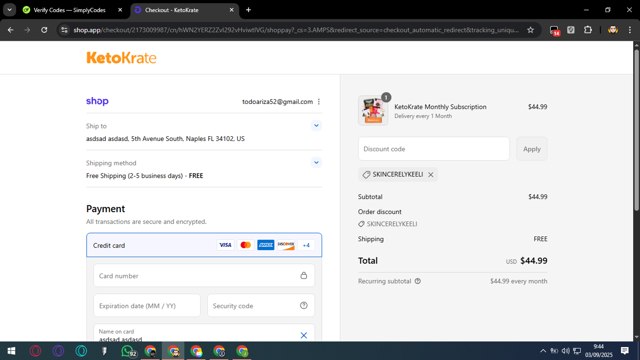Screen dimensions: 640x360
Task: Go back to the previous page
Action: pos(11,30)
